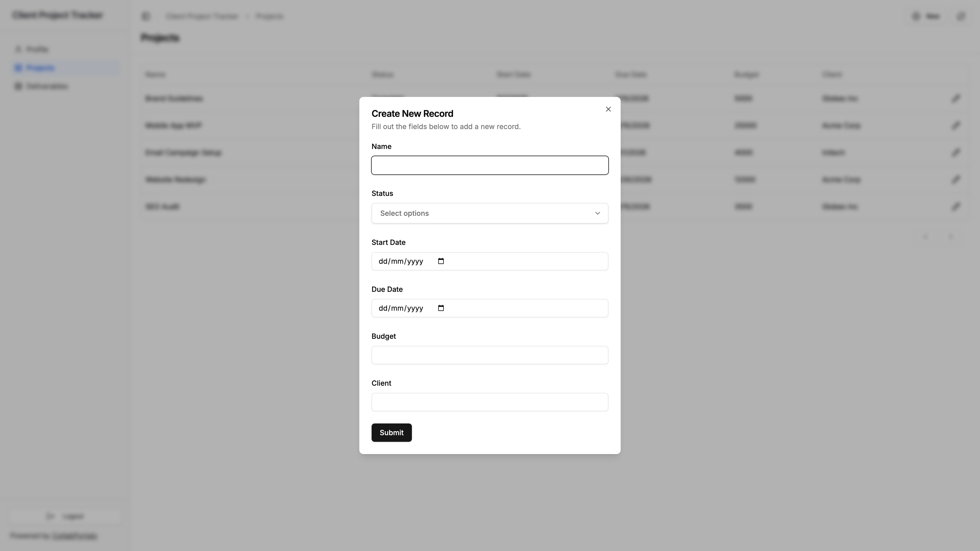980x551 pixels.
Task: Focus the Name text input field
Action: pyautogui.click(x=489, y=165)
